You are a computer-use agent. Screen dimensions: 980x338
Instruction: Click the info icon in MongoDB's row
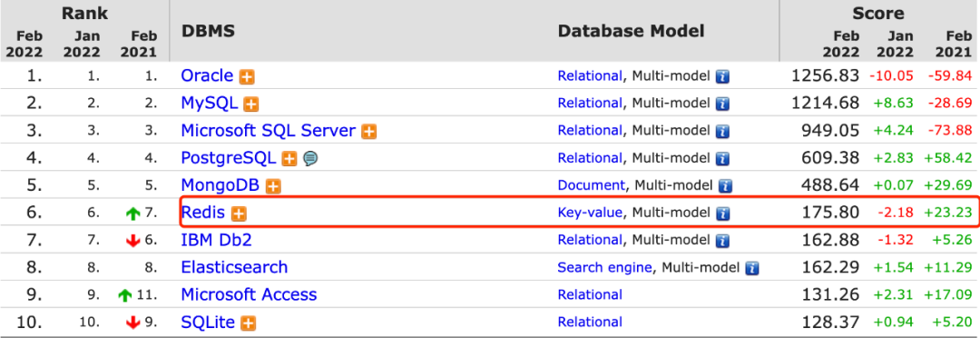click(725, 186)
